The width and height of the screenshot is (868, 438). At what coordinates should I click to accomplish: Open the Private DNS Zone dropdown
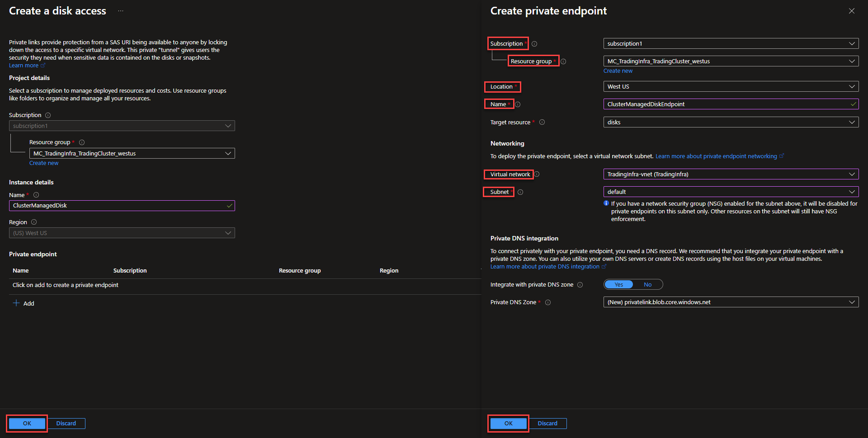coord(731,302)
